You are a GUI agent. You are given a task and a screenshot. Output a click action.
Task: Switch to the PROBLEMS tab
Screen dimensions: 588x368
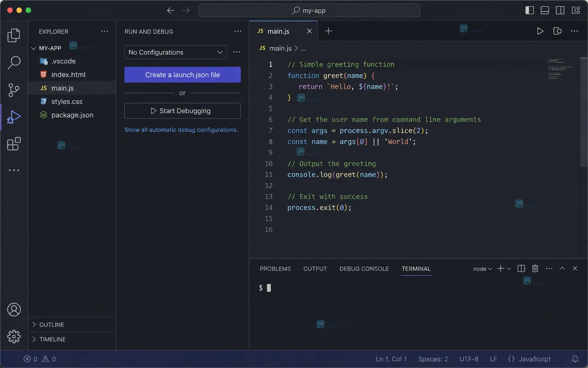[x=275, y=269]
